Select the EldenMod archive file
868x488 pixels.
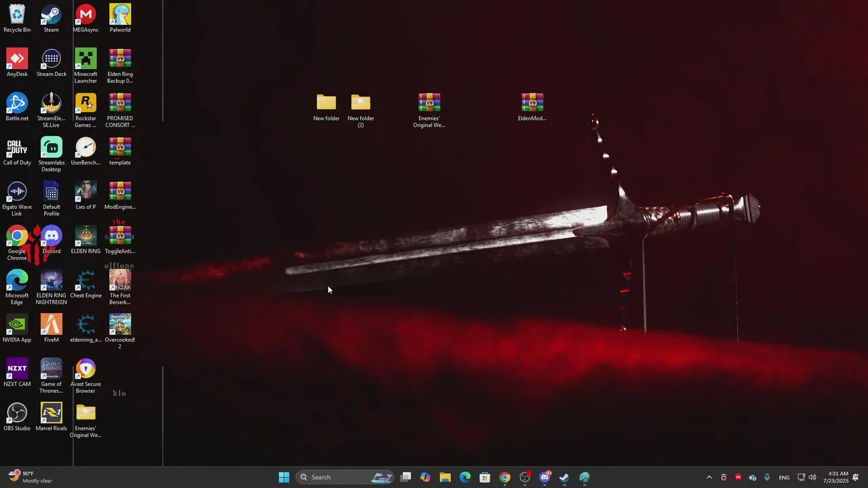[532, 107]
